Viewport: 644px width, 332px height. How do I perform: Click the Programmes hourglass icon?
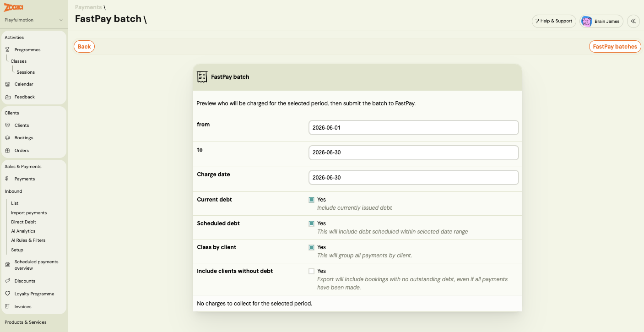[7, 49]
